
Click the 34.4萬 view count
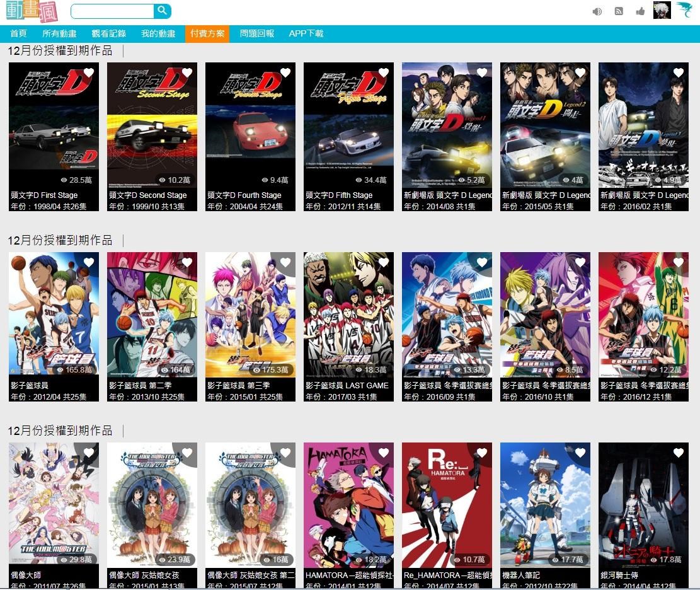point(371,180)
